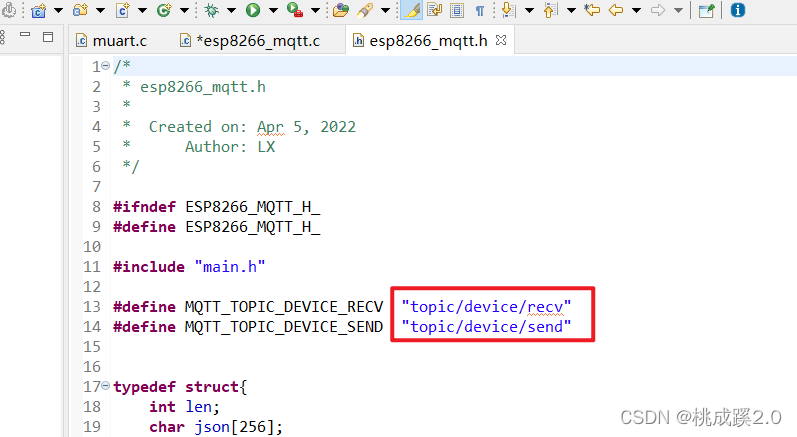Viewport: 797px width, 437px height.
Task: Click the green Run button
Action: point(253,10)
